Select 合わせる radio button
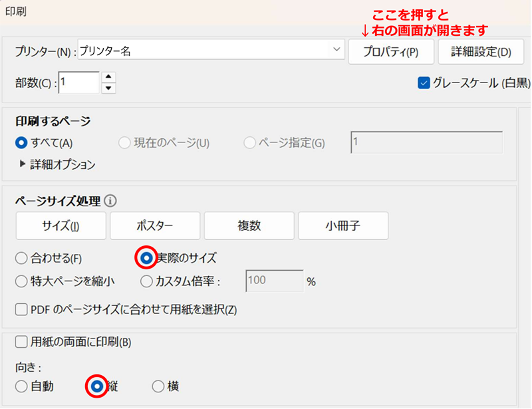 [x=21, y=257]
